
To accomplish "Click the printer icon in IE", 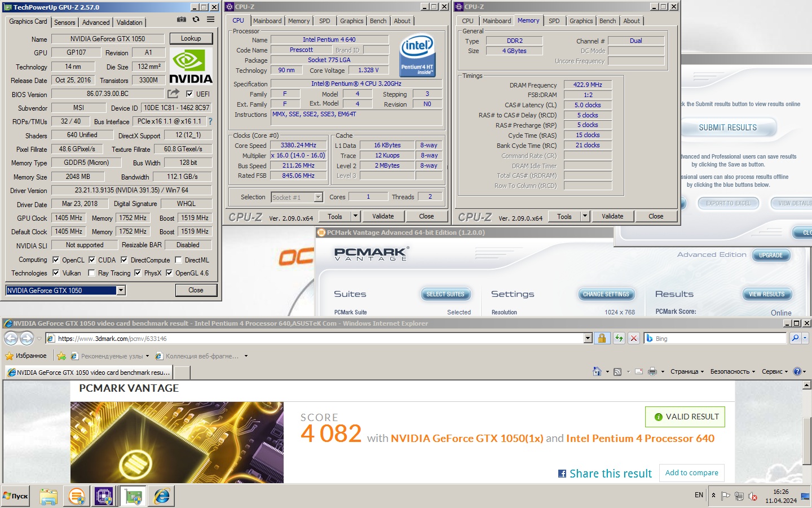I will 652,371.
